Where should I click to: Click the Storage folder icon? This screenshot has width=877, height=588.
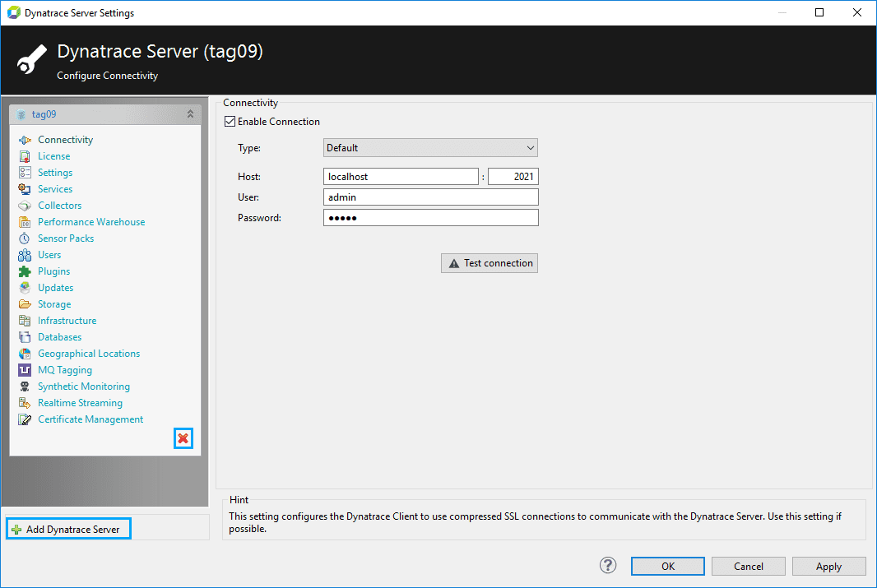(x=25, y=304)
